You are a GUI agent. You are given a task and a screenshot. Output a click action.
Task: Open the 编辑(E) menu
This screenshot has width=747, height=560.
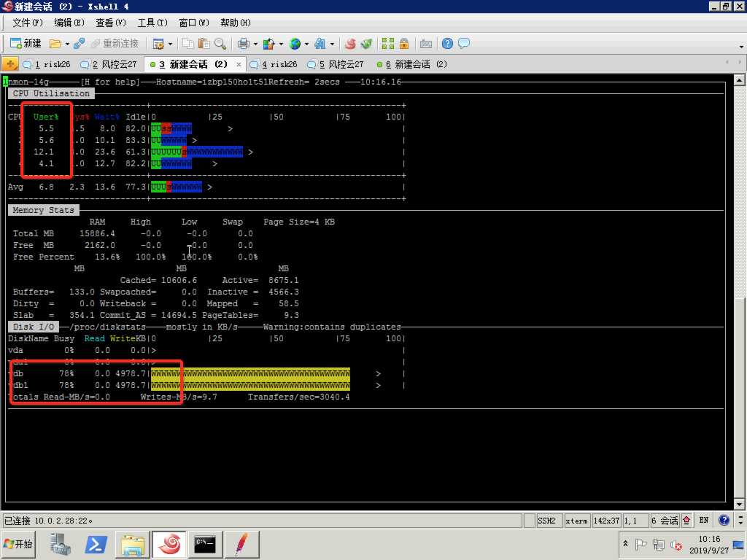69,23
